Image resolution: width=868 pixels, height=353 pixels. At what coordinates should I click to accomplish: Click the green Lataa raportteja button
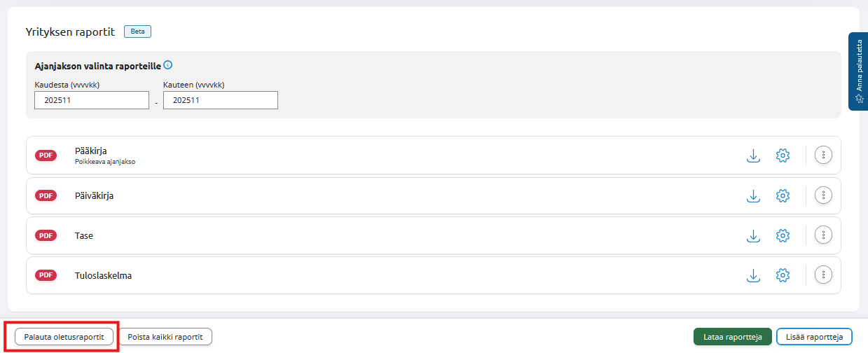(x=732, y=337)
